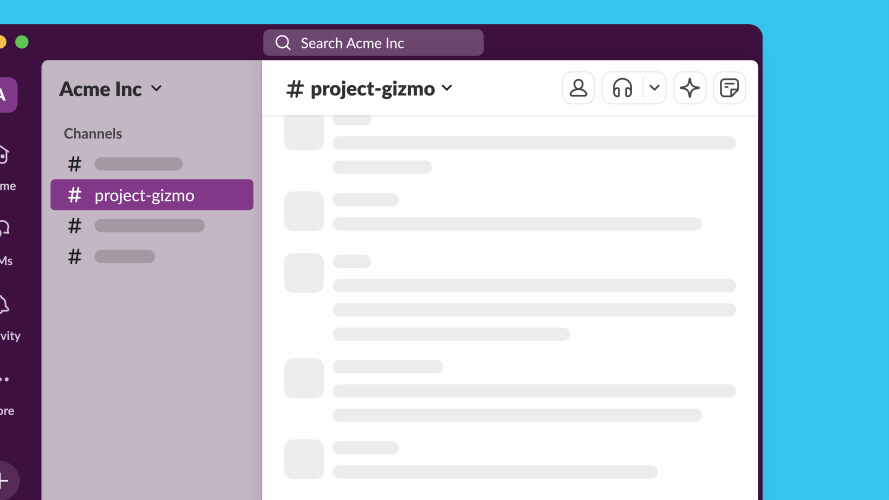Select the last channel in the list
The width and height of the screenshot is (889, 500).
click(x=124, y=257)
